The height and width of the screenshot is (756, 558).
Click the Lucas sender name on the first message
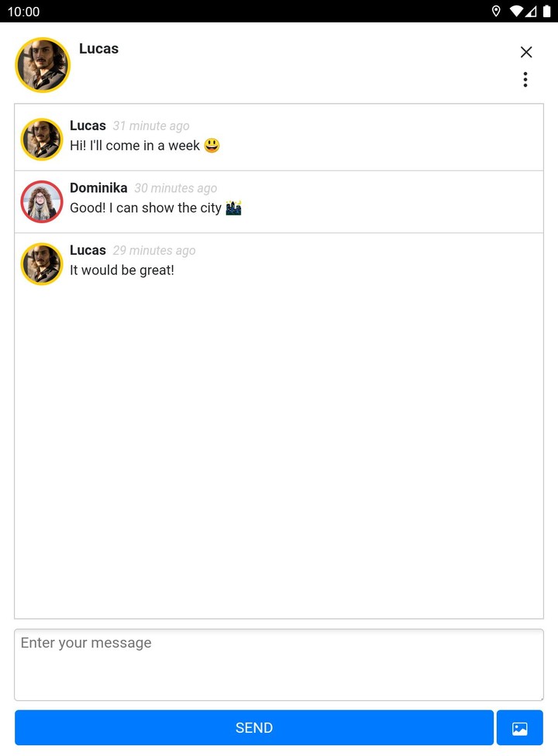click(88, 125)
